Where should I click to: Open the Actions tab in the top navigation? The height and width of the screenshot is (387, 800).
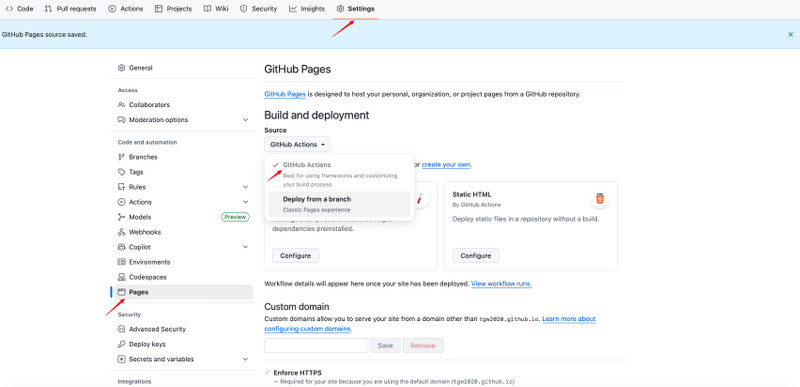[x=126, y=9]
